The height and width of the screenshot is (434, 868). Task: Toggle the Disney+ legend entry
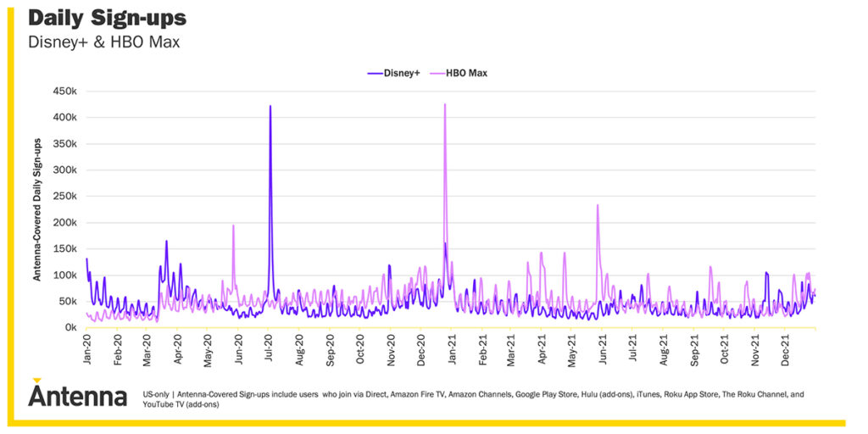click(x=393, y=73)
